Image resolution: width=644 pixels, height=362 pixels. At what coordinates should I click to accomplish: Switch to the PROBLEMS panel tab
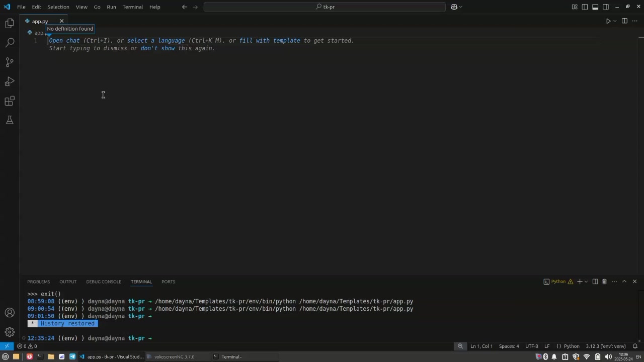pos(39,282)
